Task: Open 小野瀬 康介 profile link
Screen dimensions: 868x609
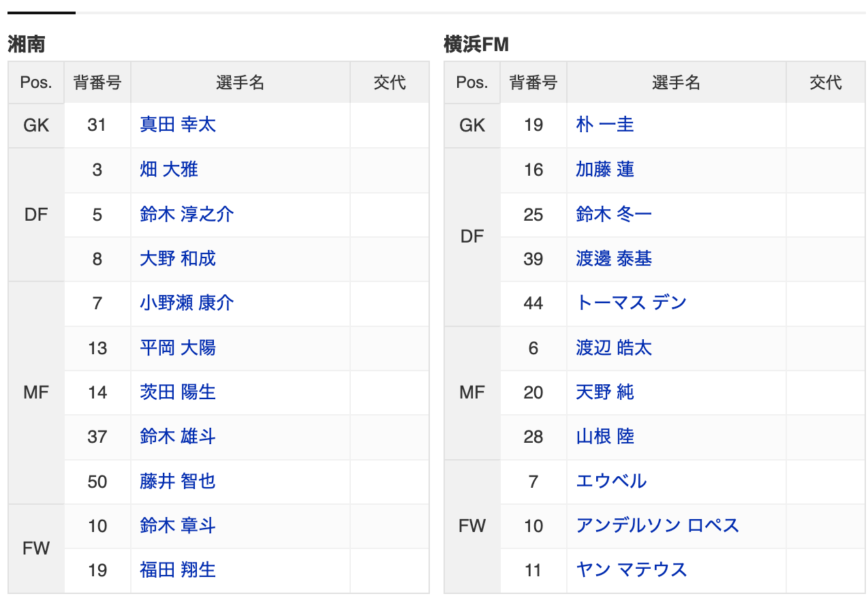Action: [x=187, y=302]
